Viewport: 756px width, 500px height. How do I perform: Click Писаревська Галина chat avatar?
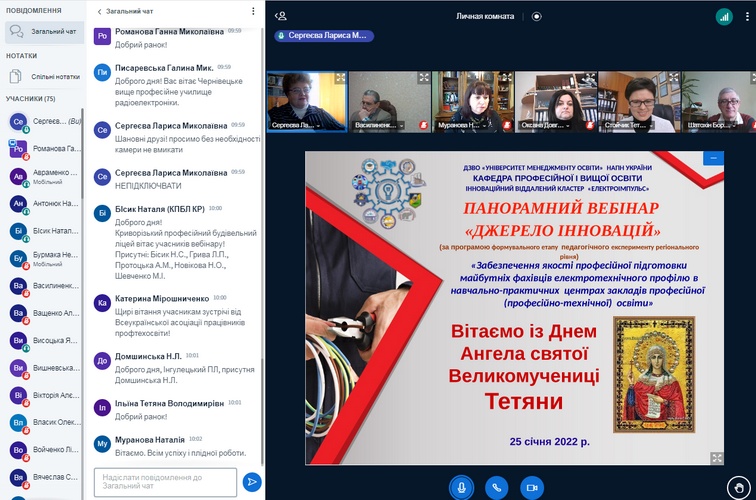point(102,72)
